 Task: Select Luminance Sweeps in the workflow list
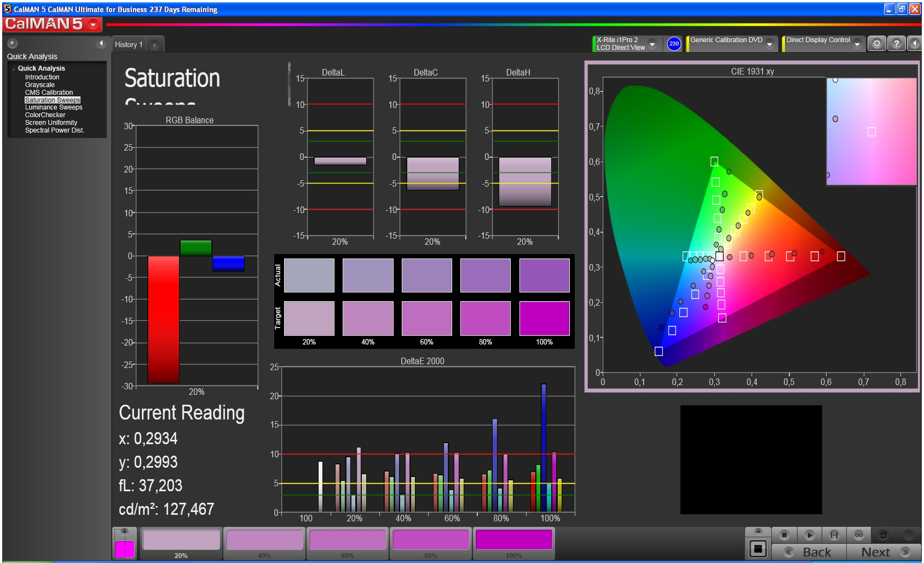[x=53, y=107]
